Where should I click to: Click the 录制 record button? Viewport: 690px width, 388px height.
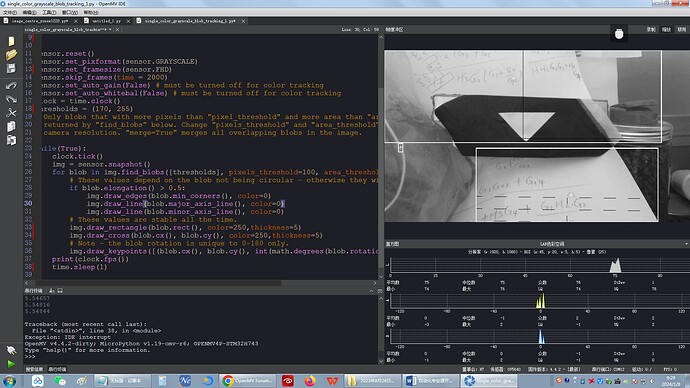(x=651, y=29)
